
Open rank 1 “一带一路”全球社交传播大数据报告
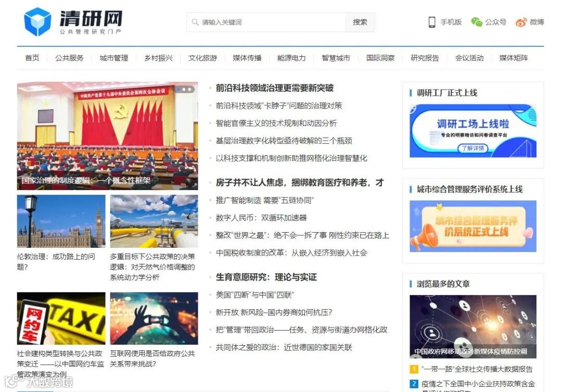click(x=477, y=369)
